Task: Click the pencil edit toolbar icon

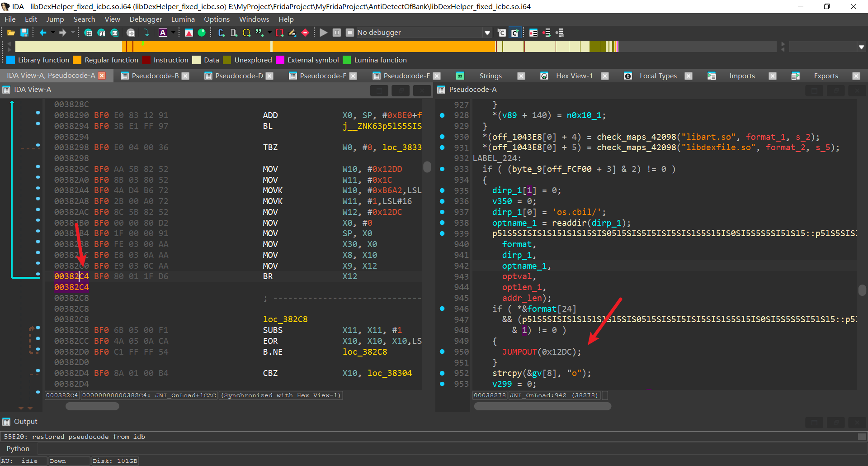Action: click(292, 33)
